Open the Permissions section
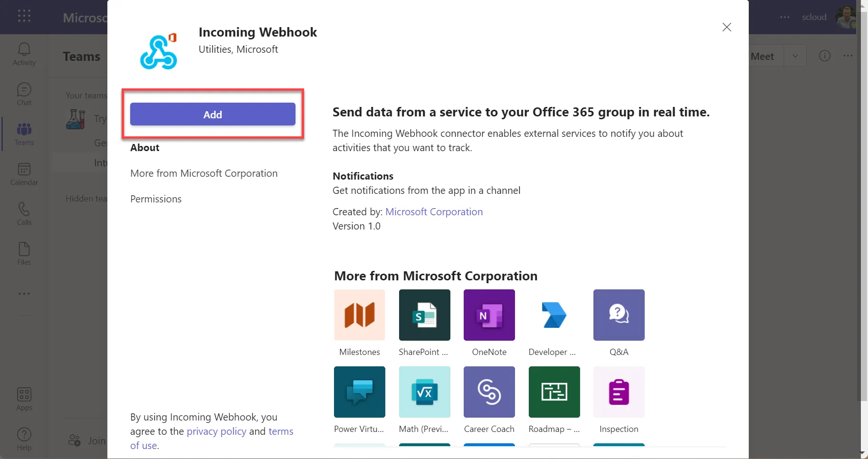This screenshot has height=459, width=868. click(x=156, y=199)
